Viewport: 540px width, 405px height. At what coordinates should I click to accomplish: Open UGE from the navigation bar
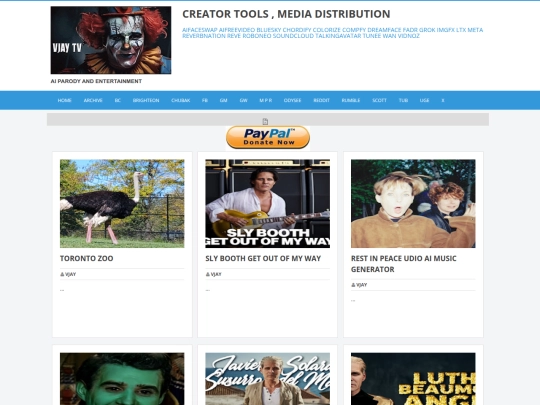424,100
